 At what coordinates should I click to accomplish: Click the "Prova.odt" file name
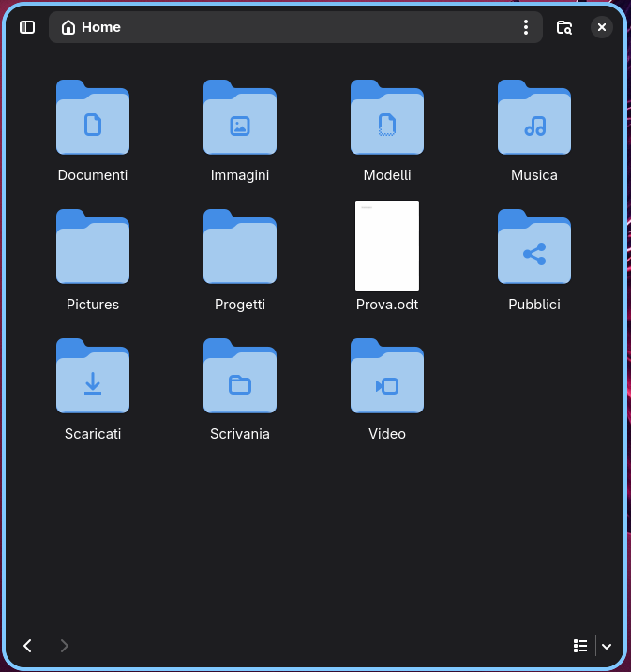coord(387,305)
